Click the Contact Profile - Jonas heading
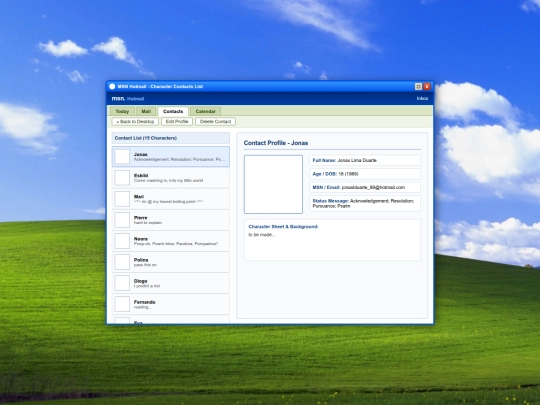540x405 pixels. point(276,143)
